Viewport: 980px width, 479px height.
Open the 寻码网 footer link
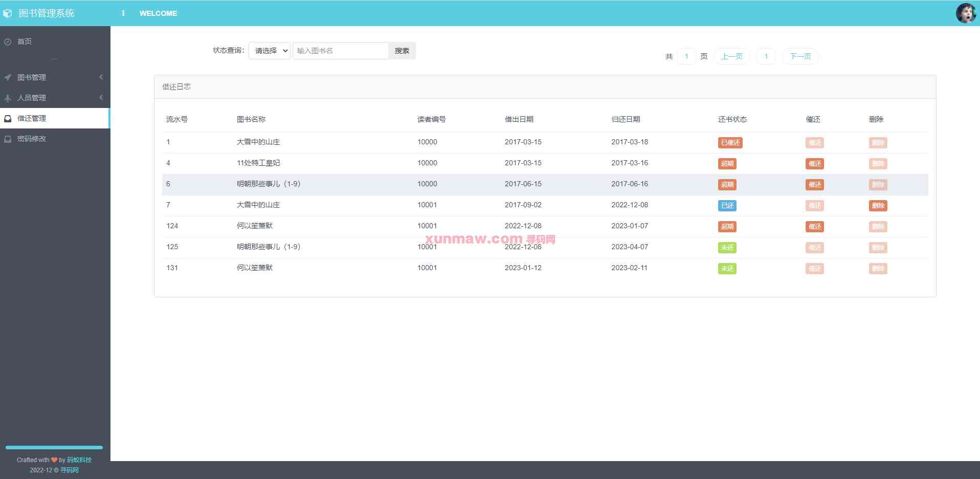click(70, 470)
